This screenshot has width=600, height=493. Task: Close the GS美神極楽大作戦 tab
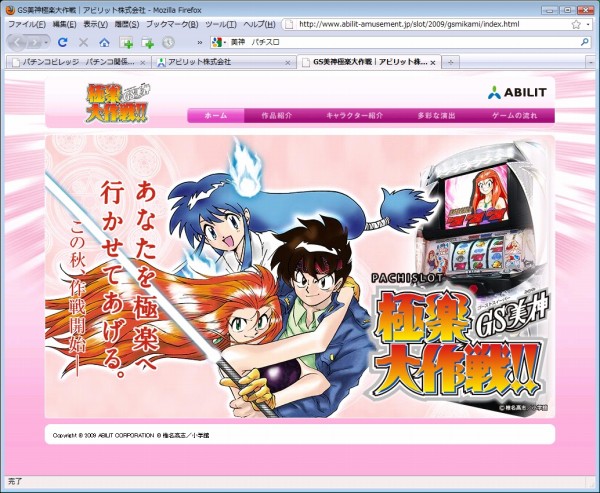coord(433,63)
